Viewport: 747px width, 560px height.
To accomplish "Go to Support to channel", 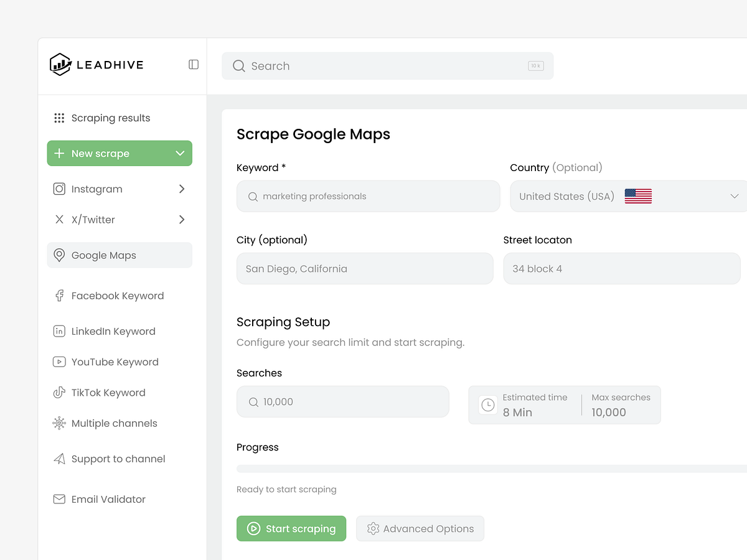I will tap(120, 459).
